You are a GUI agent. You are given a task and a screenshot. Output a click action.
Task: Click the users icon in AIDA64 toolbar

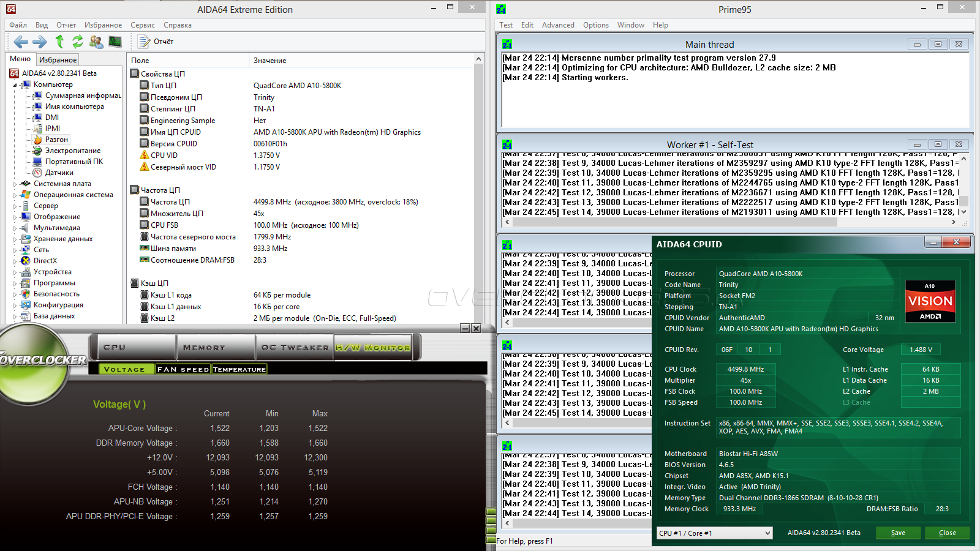(x=96, y=42)
